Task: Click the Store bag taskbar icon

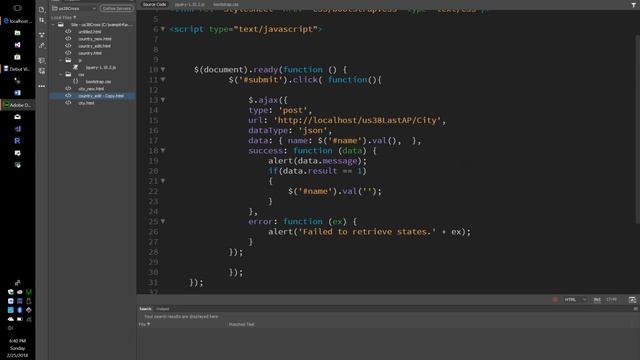Action: click(18, 57)
